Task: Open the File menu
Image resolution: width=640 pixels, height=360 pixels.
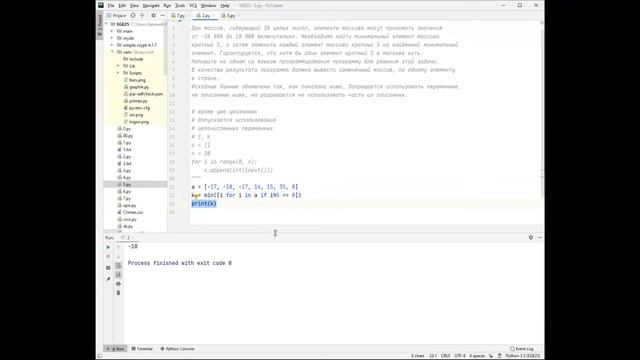Action: click(x=111, y=6)
